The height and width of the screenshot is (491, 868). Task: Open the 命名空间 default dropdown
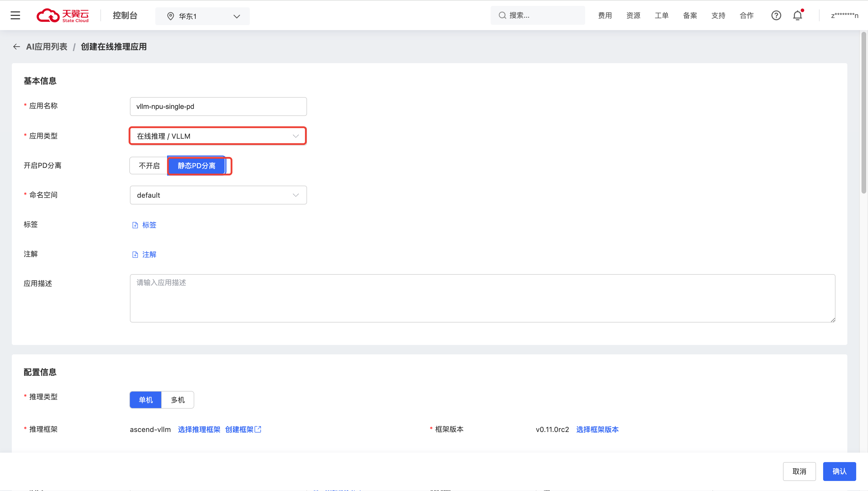point(218,195)
